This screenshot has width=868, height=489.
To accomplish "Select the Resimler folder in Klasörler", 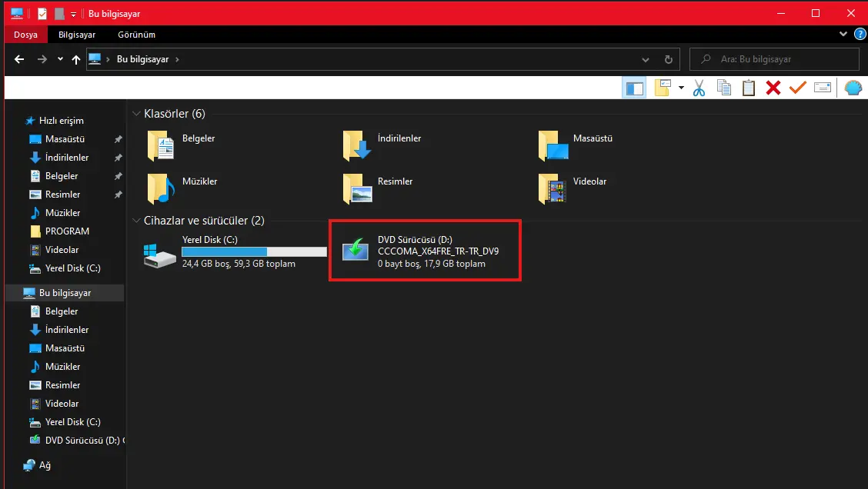I will pyautogui.click(x=378, y=188).
